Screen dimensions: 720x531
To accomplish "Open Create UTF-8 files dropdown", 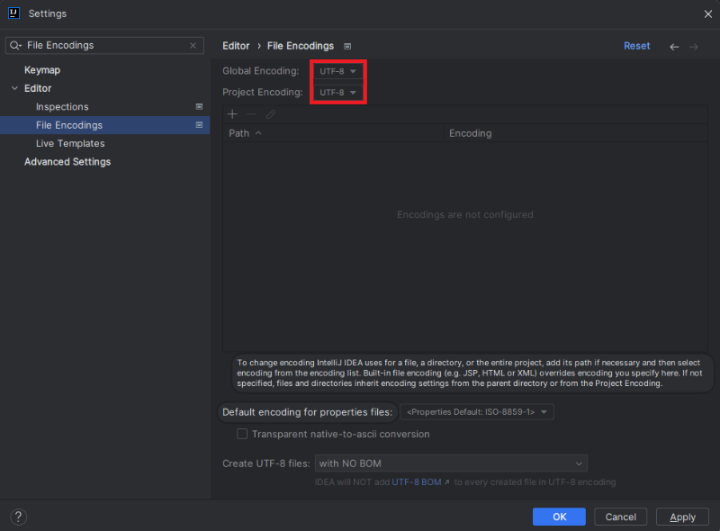I will point(451,463).
